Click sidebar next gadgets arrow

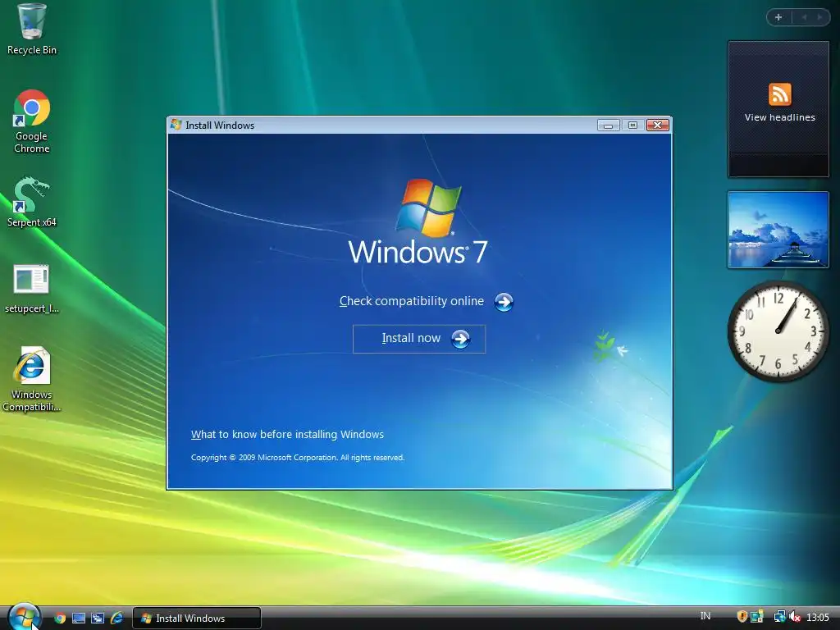(819, 17)
